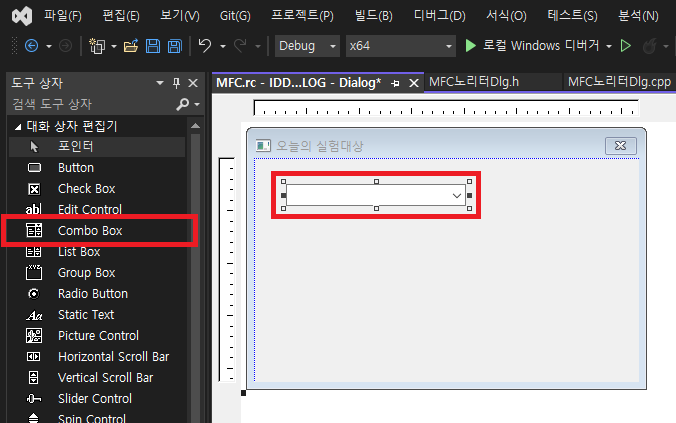This screenshot has height=423, width=676.
Task: Select the Horizontal Scroll Bar control
Action: pyautogui.click(x=97, y=357)
